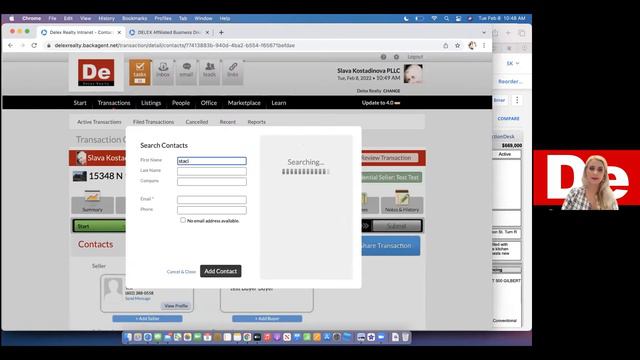Open the People menu
Viewport: 640px width, 360px height.
pos(181,103)
